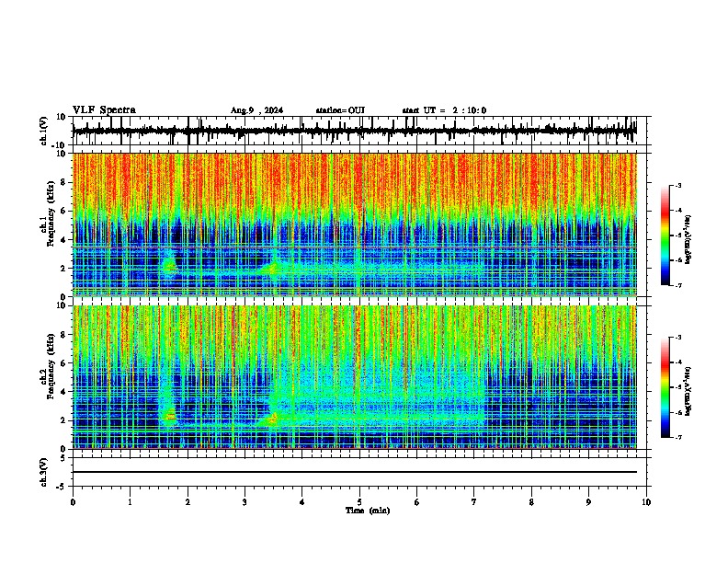This screenshot has height=563, width=728.
Task: Click inside the ch.1 spectrogram panel
Action: pos(355,224)
